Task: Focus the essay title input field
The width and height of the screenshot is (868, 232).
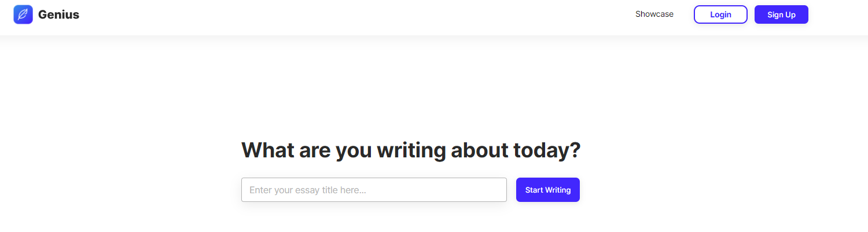Action: 374,190
